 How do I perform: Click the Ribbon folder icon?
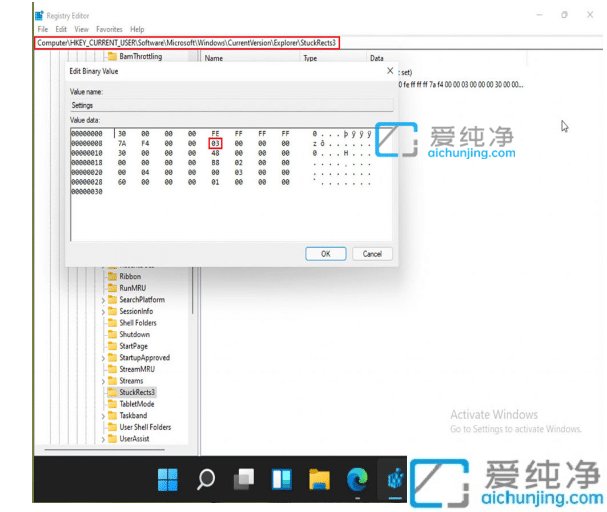(x=112, y=276)
